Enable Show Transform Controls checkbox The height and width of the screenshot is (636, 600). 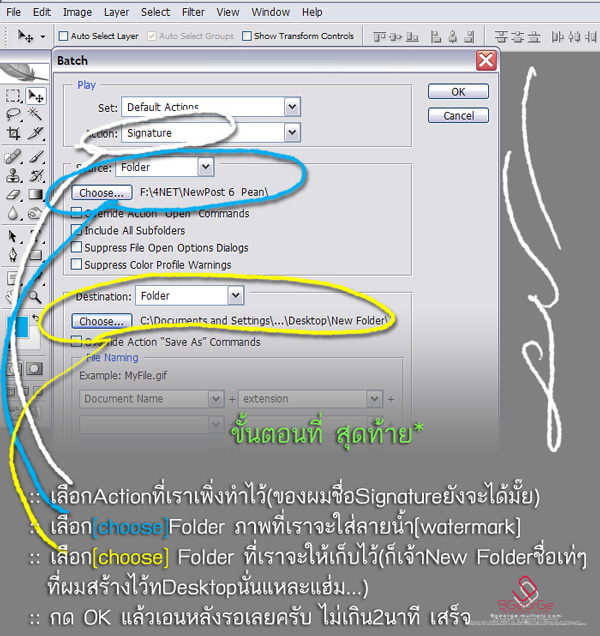click(247, 36)
